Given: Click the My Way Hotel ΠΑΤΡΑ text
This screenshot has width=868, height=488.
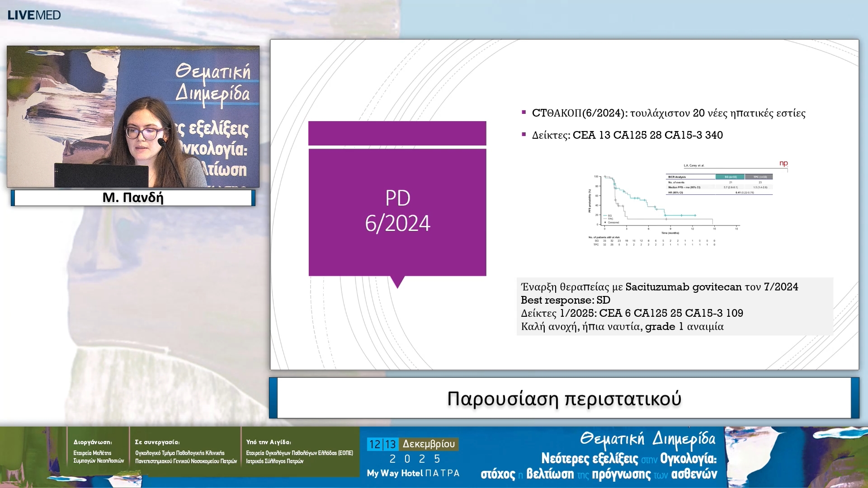Looking at the screenshot, I should pyautogui.click(x=413, y=473).
